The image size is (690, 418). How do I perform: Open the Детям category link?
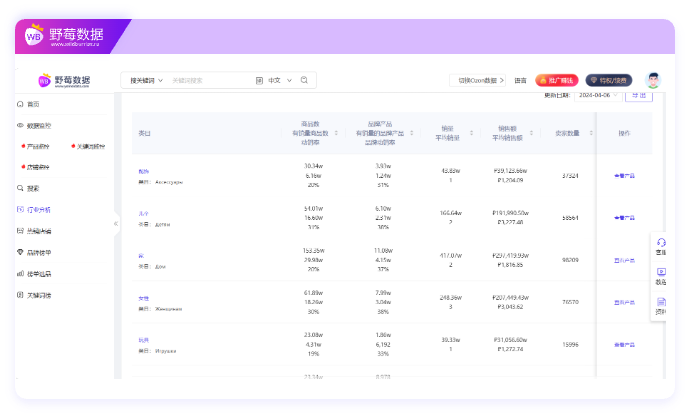(143, 213)
